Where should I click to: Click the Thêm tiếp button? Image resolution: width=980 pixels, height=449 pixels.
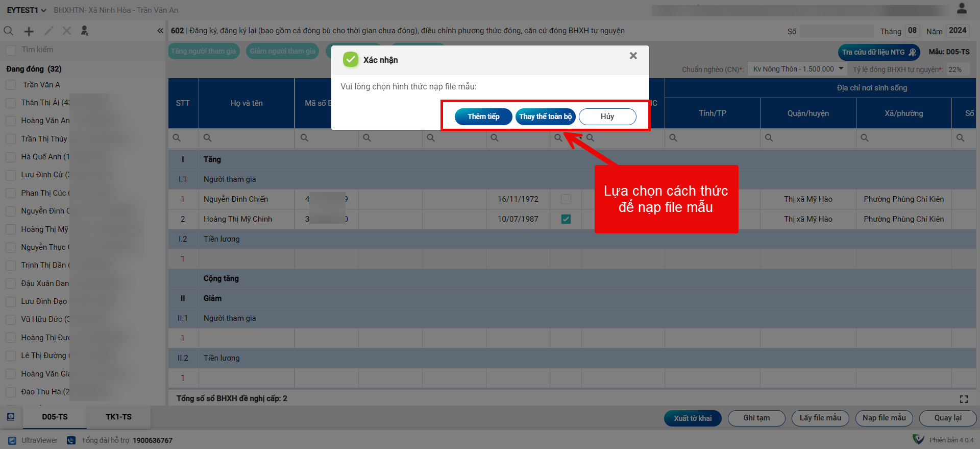[x=483, y=116]
